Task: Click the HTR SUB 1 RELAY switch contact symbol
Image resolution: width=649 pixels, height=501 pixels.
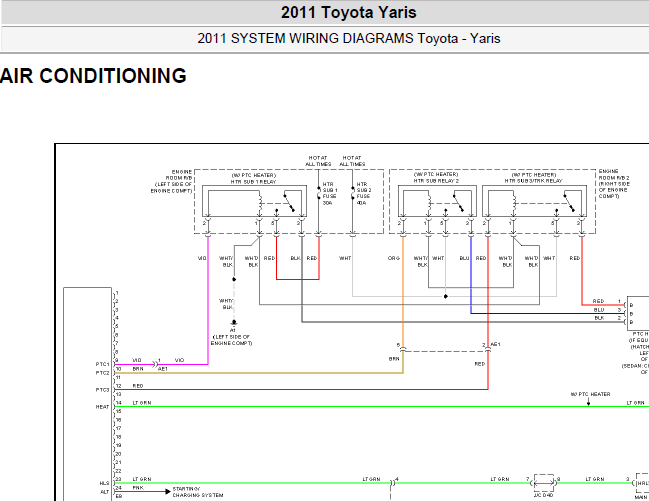Action: click(x=289, y=202)
